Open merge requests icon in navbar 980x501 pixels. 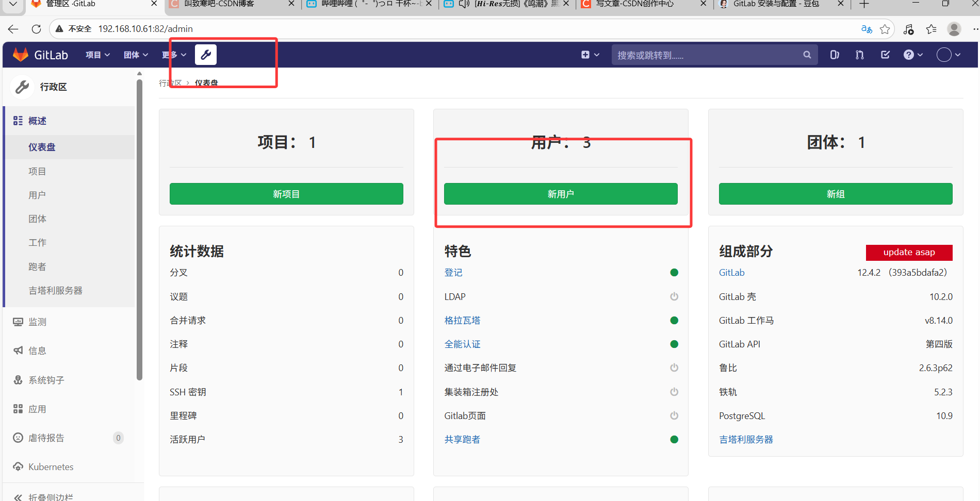tap(859, 55)
